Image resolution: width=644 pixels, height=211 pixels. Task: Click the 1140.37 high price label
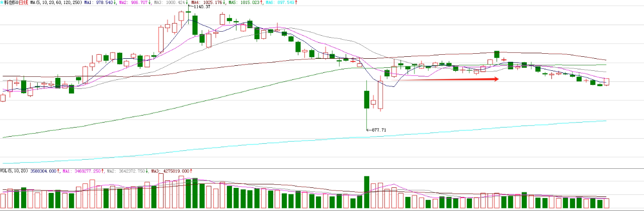click(x=202, y=7)
